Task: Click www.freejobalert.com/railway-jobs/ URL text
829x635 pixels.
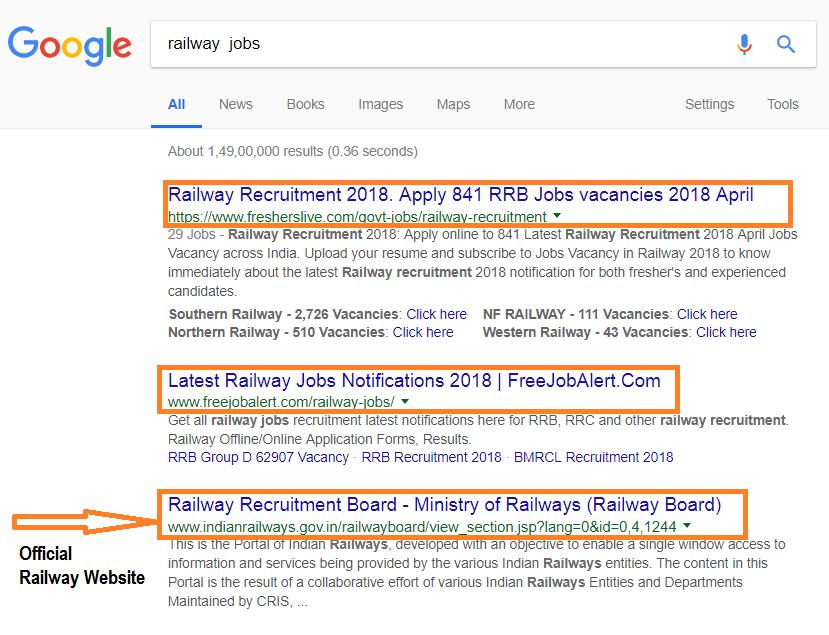Action: pyautogui.click(x=281, y=402)
